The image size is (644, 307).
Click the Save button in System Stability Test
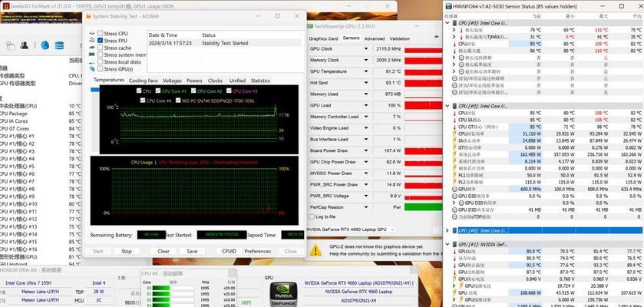(x=192, y=251)
